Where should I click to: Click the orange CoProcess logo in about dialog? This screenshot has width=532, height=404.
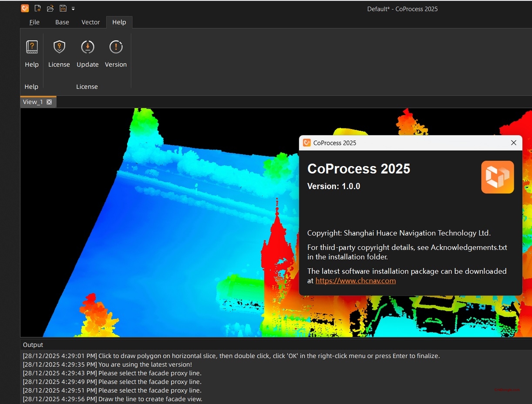coord(498,177)
